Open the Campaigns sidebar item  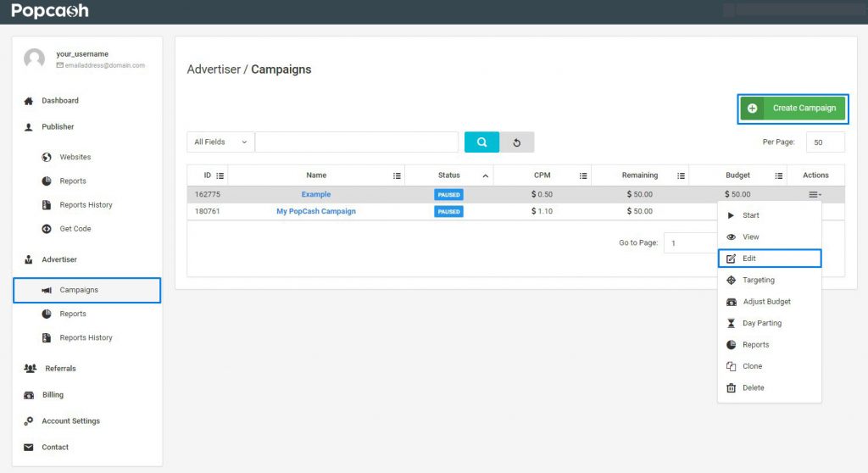87,290
